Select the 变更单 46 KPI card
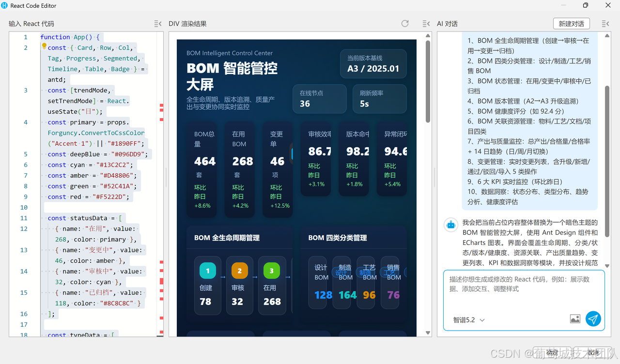The image size is (620, 364). point(278,169)
